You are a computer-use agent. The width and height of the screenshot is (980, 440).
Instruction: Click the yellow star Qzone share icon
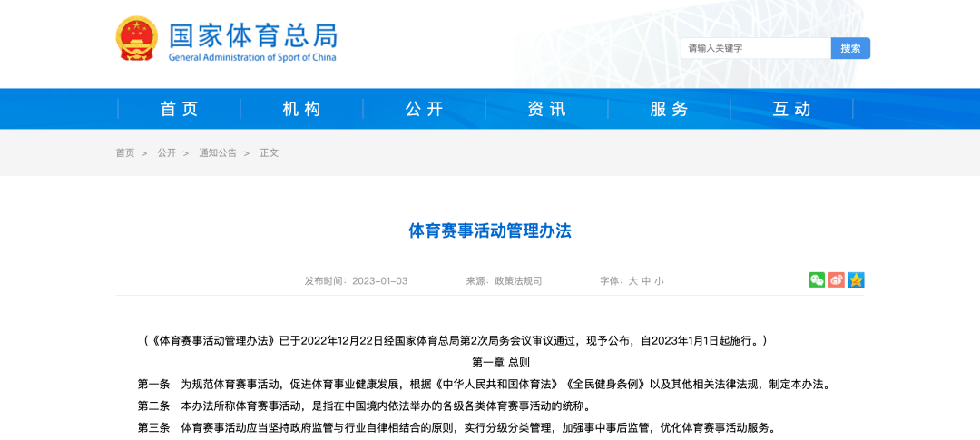(x=856, y=280)
